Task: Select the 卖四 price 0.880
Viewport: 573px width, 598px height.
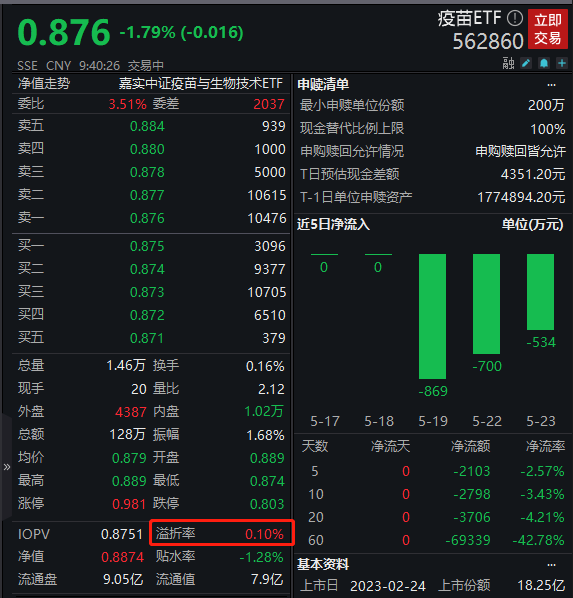Action: pyautogui.click(x=147, y=149)
